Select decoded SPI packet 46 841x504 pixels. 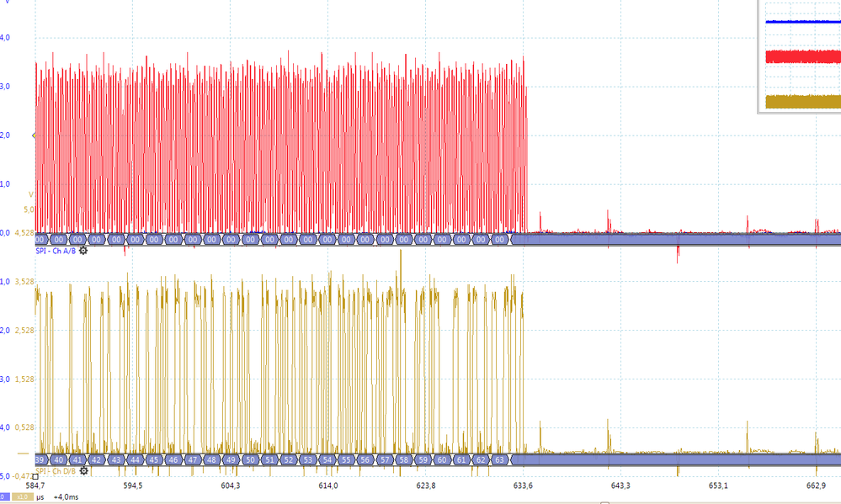tap(173, 459)
